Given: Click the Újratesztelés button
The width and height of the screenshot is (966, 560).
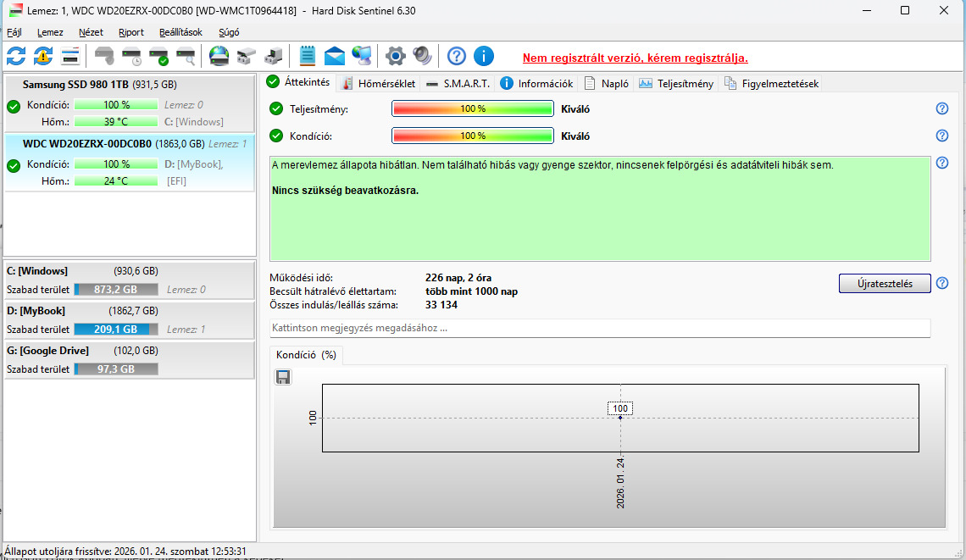Looking at the screenshot, I should coord(885,283).
